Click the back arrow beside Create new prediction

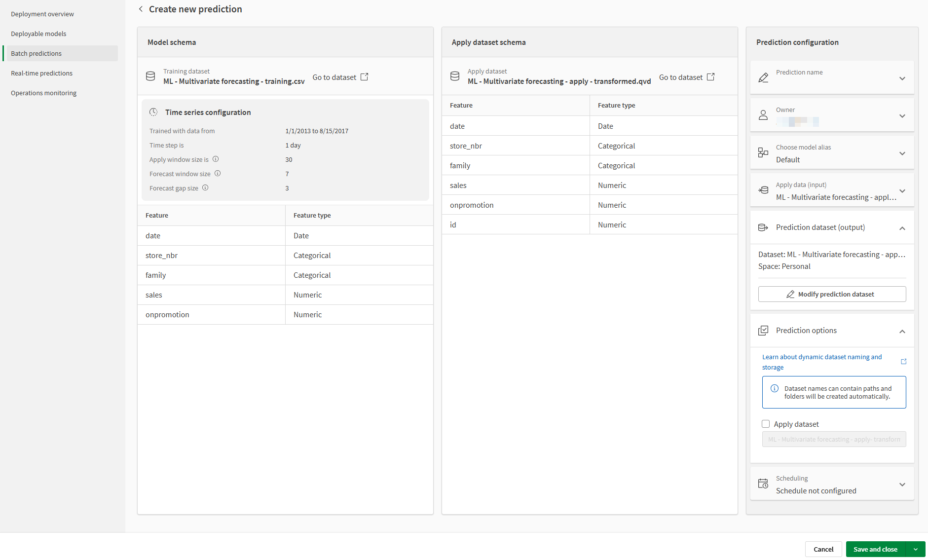click(140, 8)
